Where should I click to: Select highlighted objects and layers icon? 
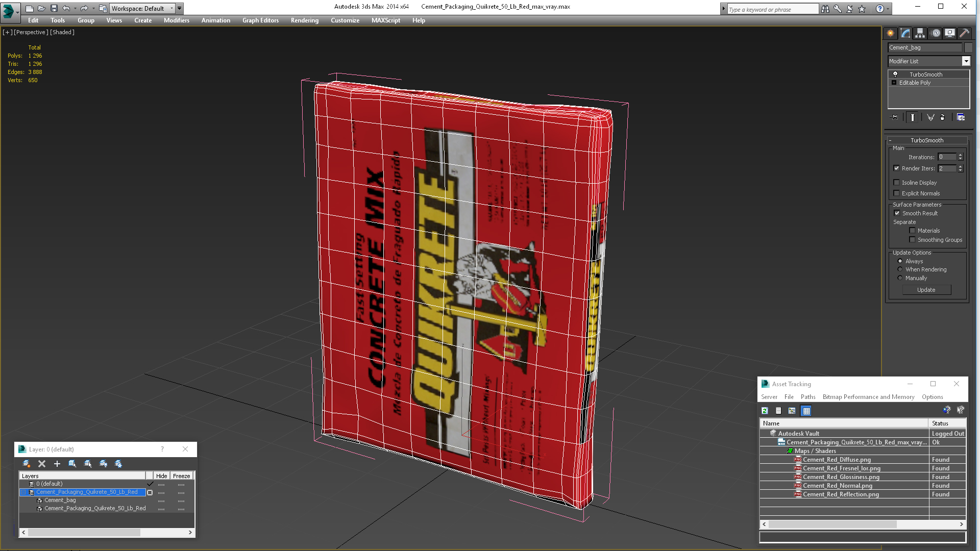72,464
